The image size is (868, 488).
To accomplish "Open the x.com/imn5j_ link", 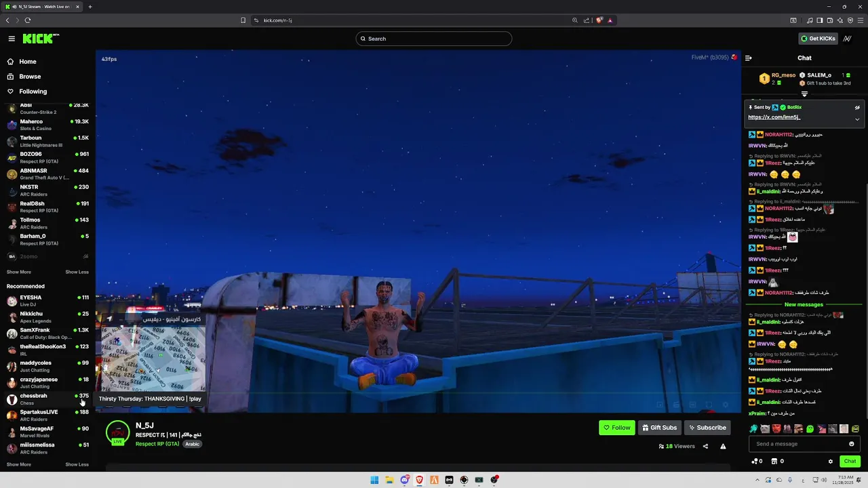I will point(774,117).
